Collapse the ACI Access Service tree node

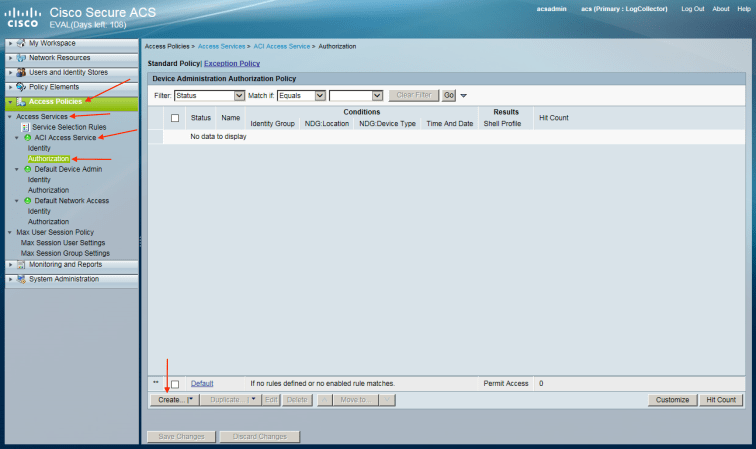coord(17,138)
